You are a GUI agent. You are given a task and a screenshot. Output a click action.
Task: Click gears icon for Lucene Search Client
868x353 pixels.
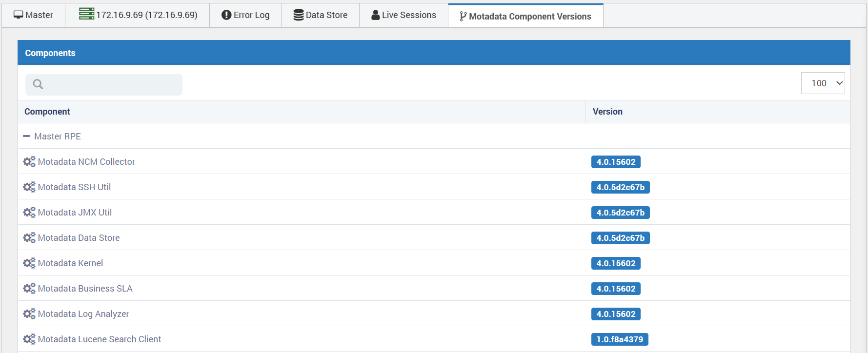click(x=29, y=339)
